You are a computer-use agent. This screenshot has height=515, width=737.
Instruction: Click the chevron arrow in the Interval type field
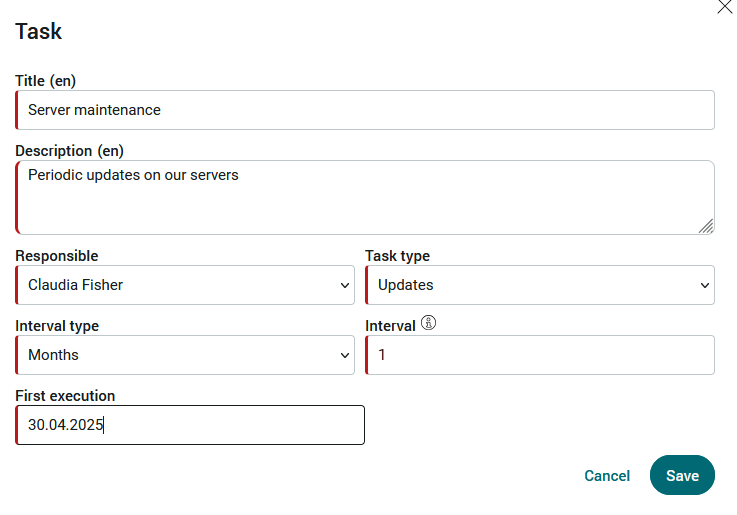[345, 355]
